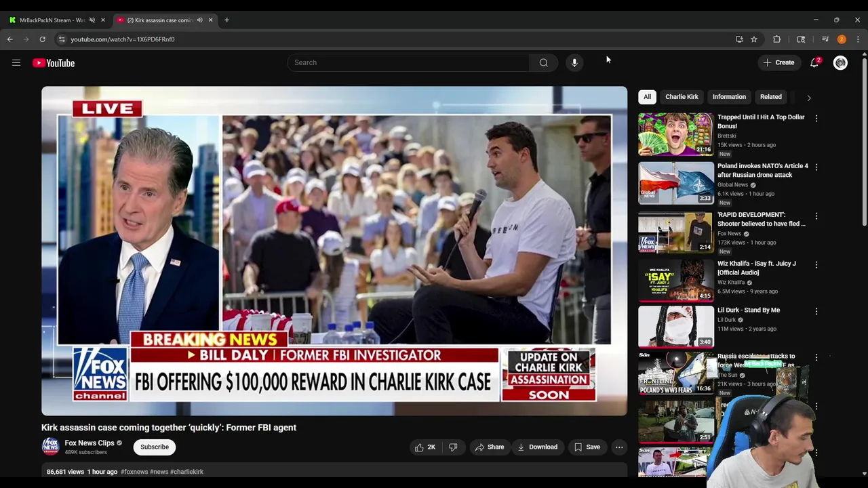Open the Chrome three-dot menu

pos(858,39)
